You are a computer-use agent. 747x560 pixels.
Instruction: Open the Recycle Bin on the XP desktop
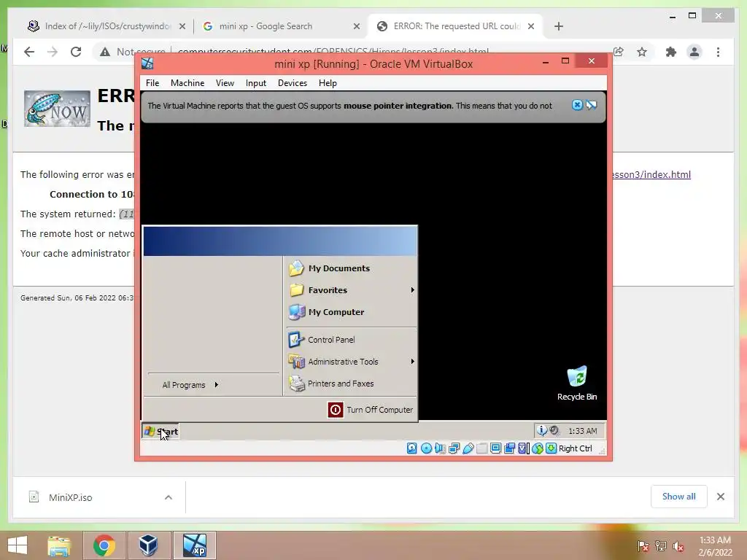577,384
